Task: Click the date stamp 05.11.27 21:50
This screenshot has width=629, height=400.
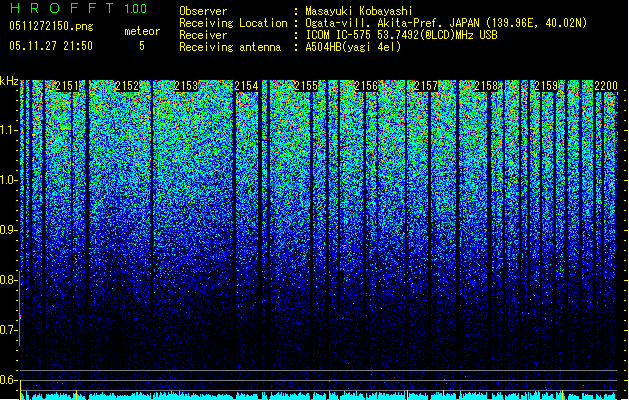Action: 51,46
